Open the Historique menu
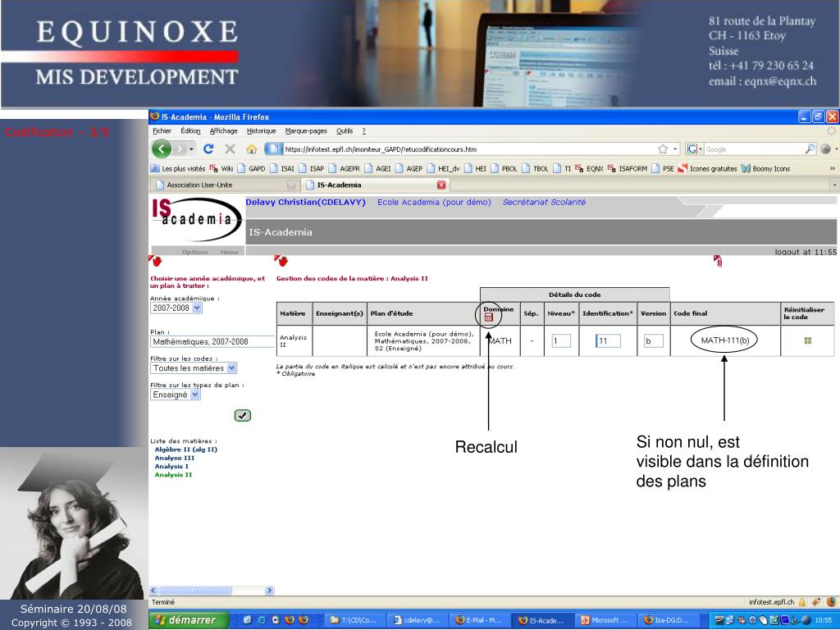Screen dimensions: 840x630 262,130
